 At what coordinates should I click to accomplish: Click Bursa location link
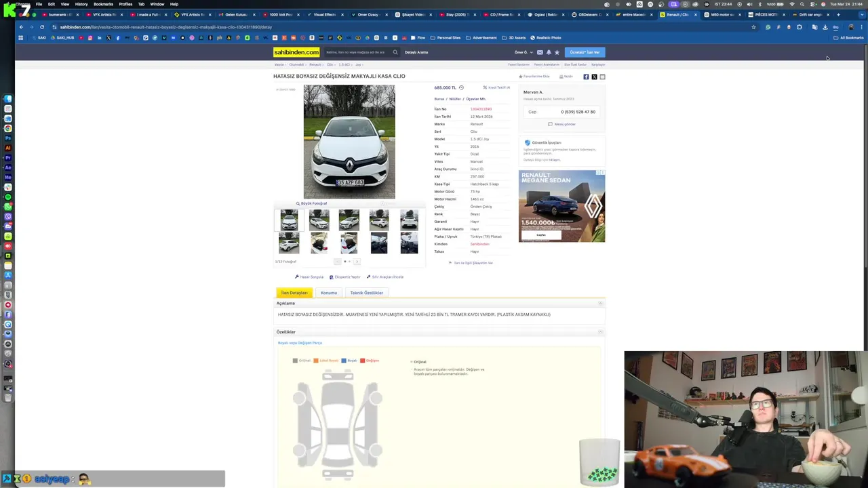pyautogui.click(x=439, y=99)
